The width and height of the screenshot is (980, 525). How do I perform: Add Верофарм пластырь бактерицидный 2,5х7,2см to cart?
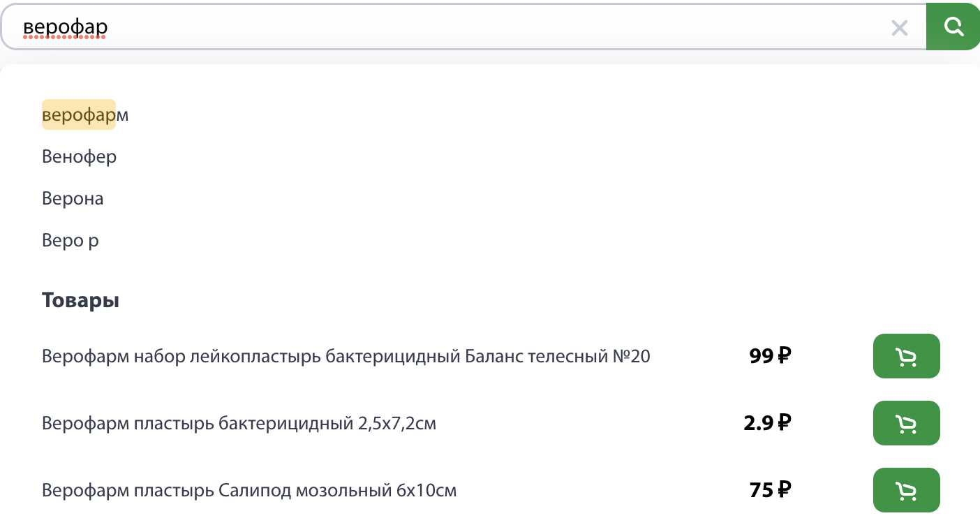tap(906, 423)
